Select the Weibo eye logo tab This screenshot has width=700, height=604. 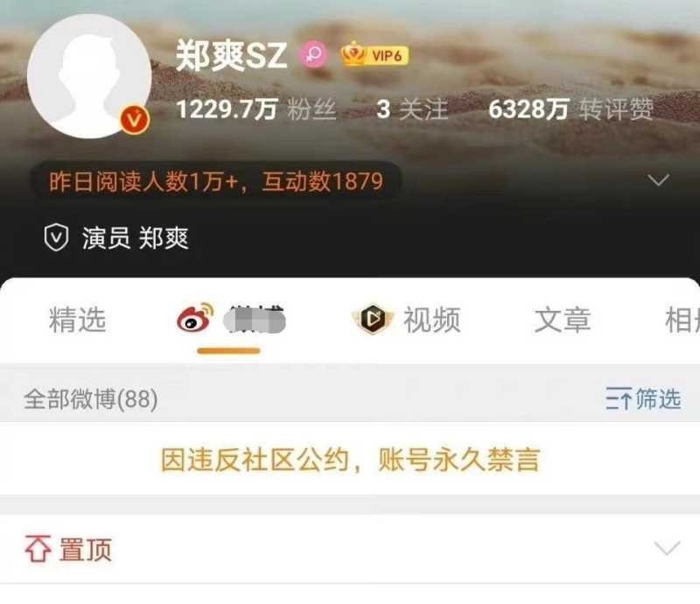pyautogui.click(x=195, y=318)
